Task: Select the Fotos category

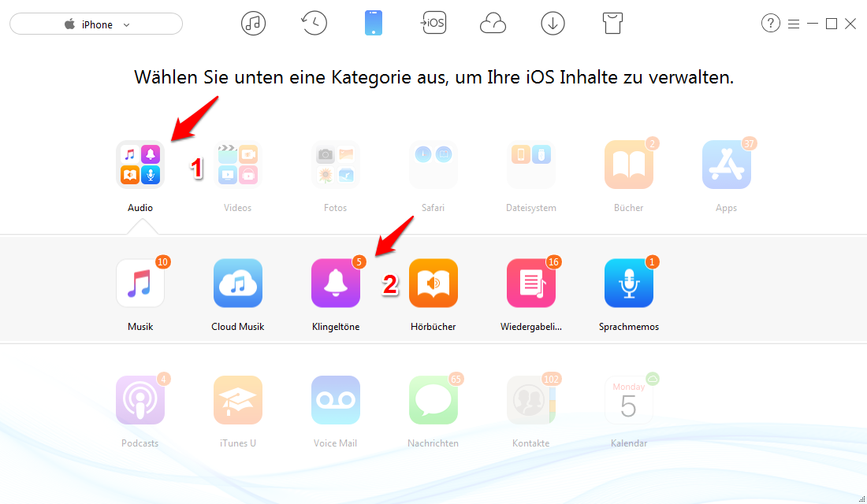Action: pyautogui.click(x=336, y=165)
